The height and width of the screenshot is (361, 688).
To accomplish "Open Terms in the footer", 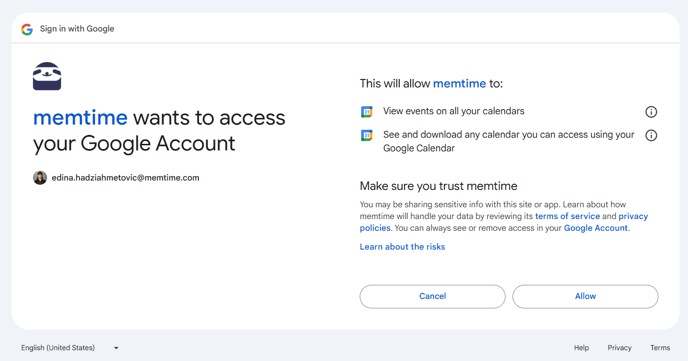I will coord(660,348).
